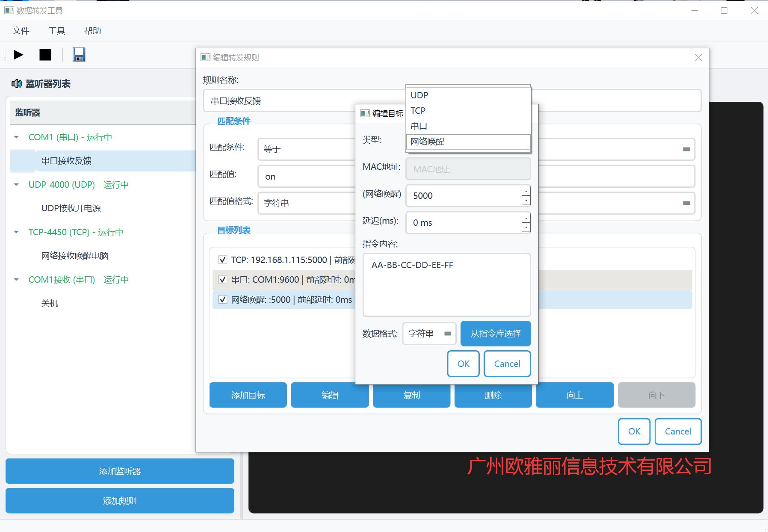
Task: Confirm 编辑目标 dialog with OK
Action: pos(464,364)
